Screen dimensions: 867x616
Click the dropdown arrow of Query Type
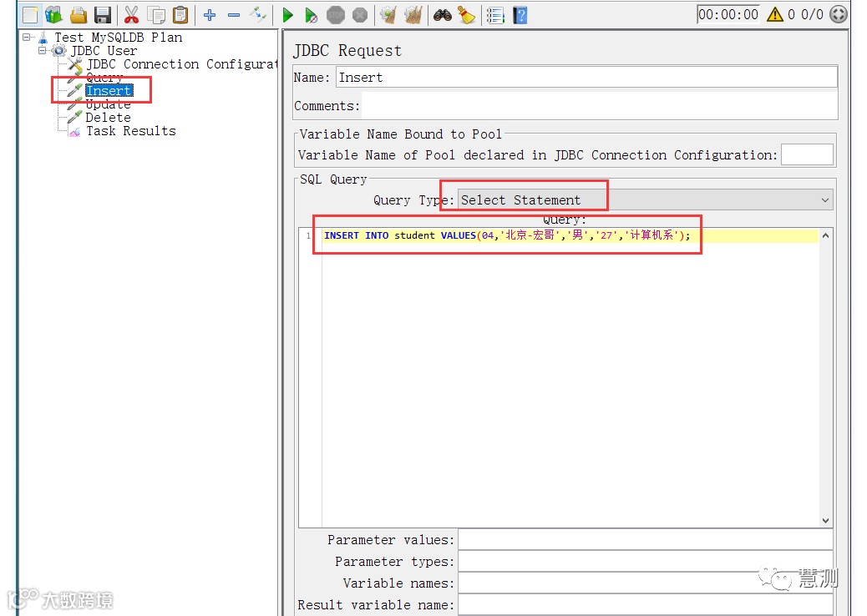(825, 200)
